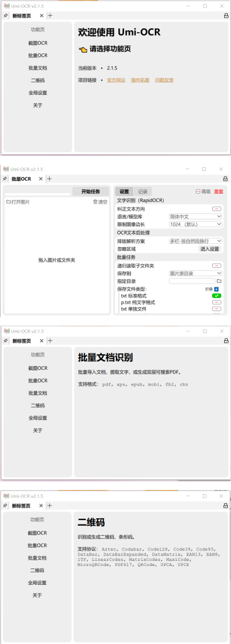Select 截图OCR in 批量文档识别 window sidebar
This screenshot has height=644, width=231.
pos(37,368)
